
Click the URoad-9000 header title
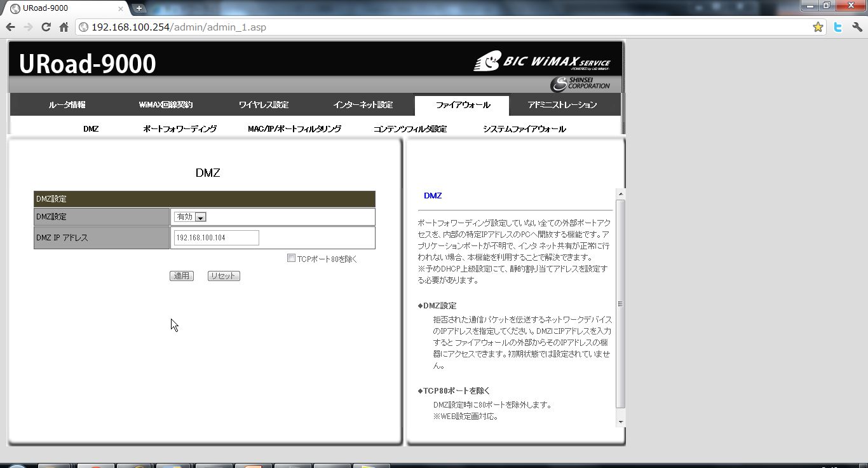click(x=87, y=64)
